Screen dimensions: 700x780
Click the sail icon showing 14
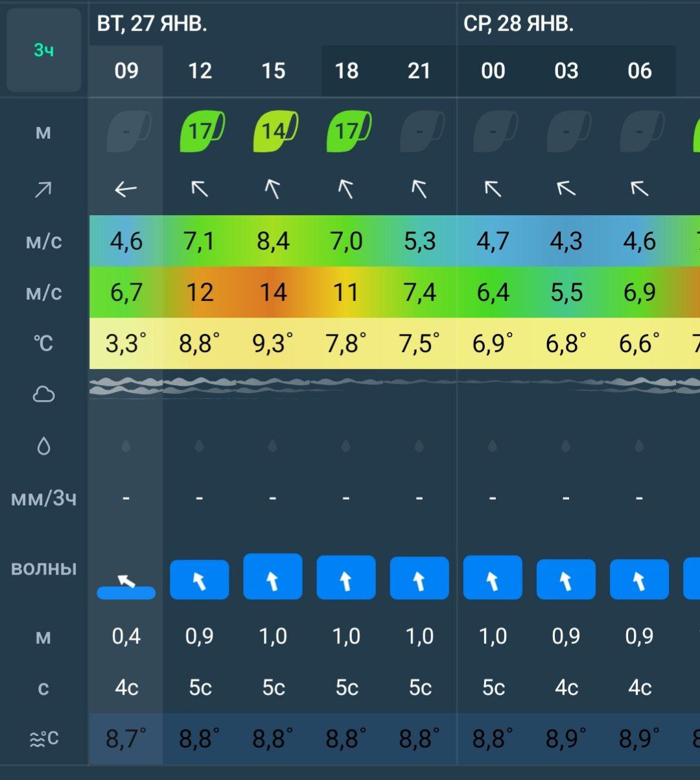pyautogui.click(x=274, y=132)
